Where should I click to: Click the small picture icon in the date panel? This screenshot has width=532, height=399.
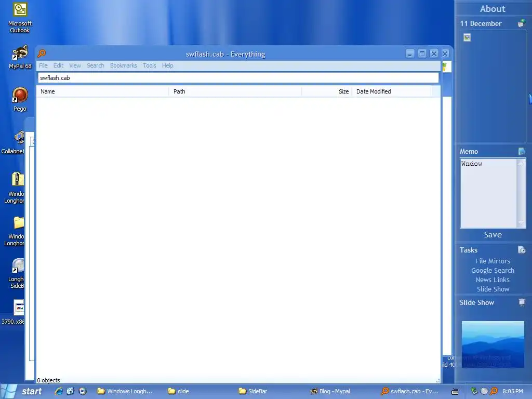tap(467, 37)
